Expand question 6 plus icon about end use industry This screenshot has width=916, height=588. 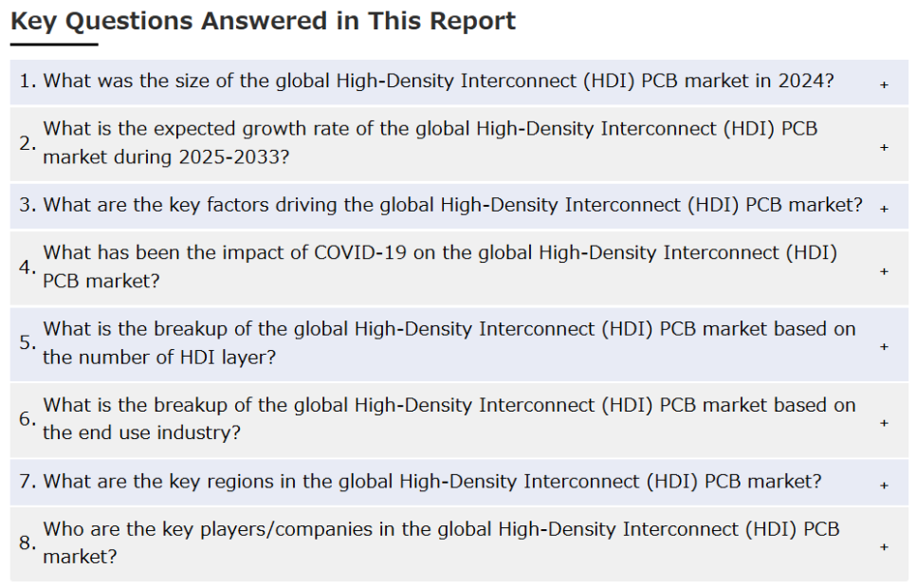coord(884,423)
